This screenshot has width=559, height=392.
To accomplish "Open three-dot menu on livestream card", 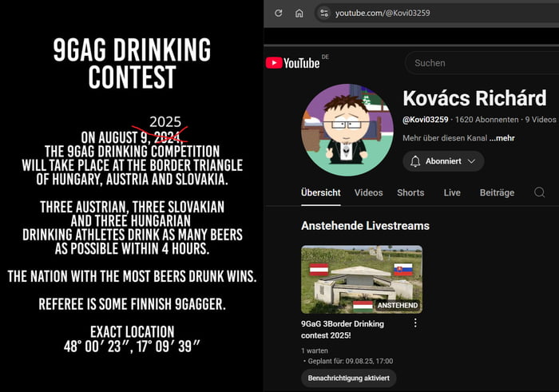I will (415, 323).
